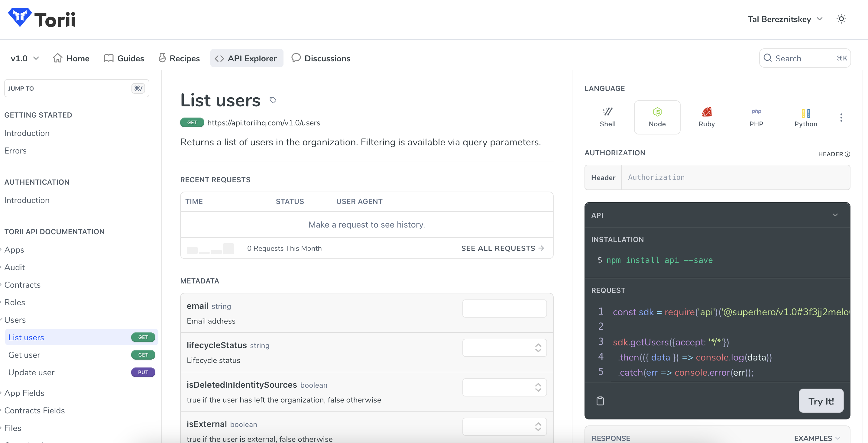The width and height of the screenshot is (868, 443).
Task: Go to the Home tab
Action: (71, 58)
